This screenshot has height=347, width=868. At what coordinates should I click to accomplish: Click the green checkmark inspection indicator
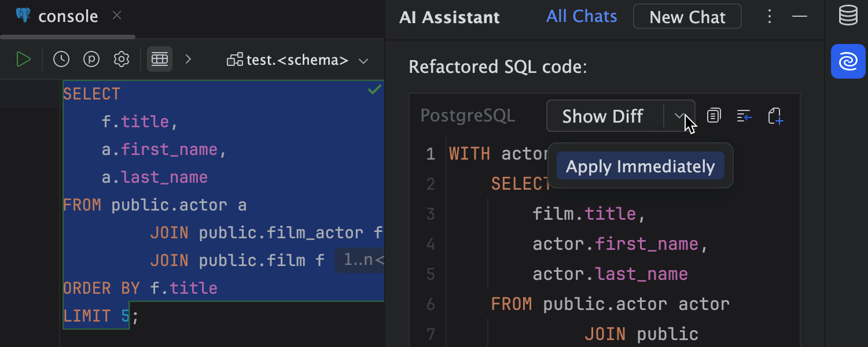point(375,89)
